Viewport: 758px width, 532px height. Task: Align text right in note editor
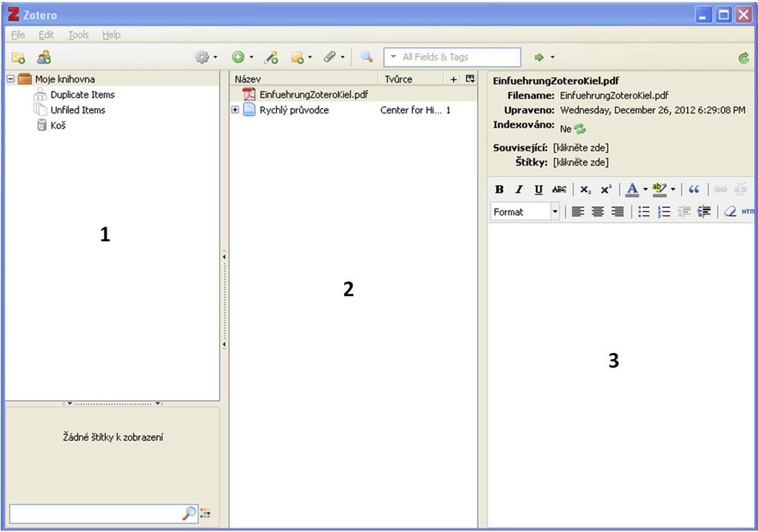[617, 212]
